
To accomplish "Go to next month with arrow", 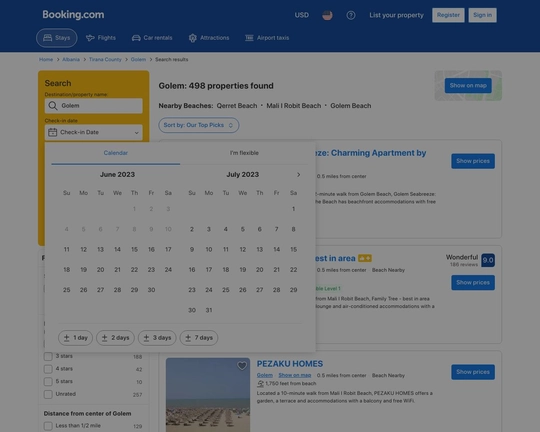I will [x=298, y=175].
